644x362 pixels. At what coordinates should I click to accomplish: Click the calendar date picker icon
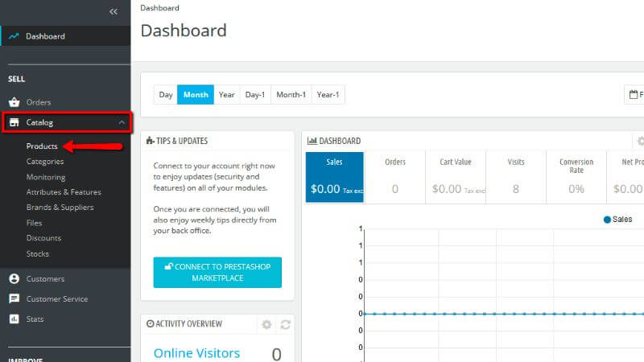[634, 94]
